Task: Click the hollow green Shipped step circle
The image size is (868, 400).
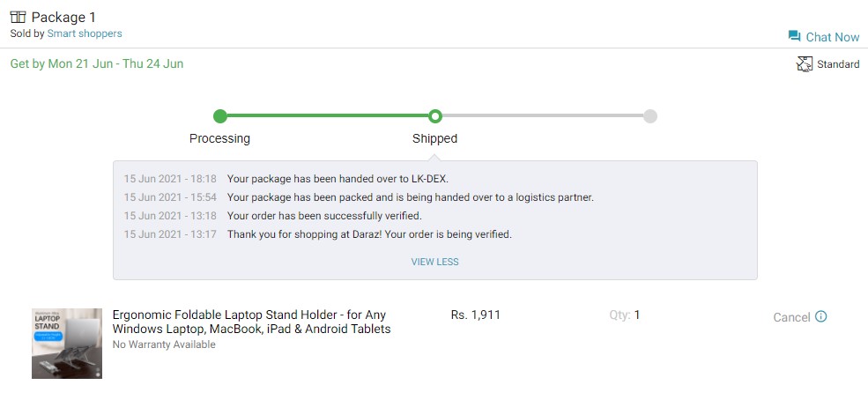Action: (435, 116)
